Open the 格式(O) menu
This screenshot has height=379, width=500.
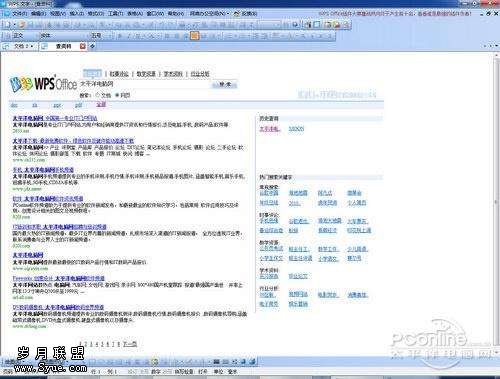pos(96,14)
